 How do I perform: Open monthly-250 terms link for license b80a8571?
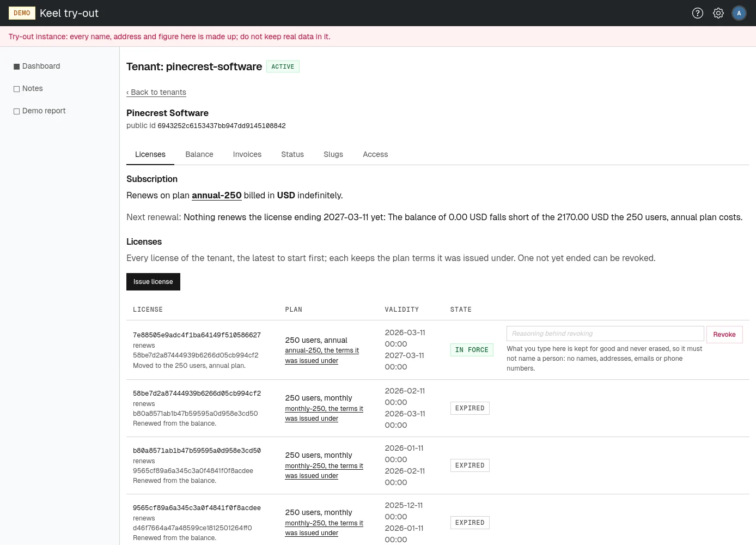click(x=324, y=471)
